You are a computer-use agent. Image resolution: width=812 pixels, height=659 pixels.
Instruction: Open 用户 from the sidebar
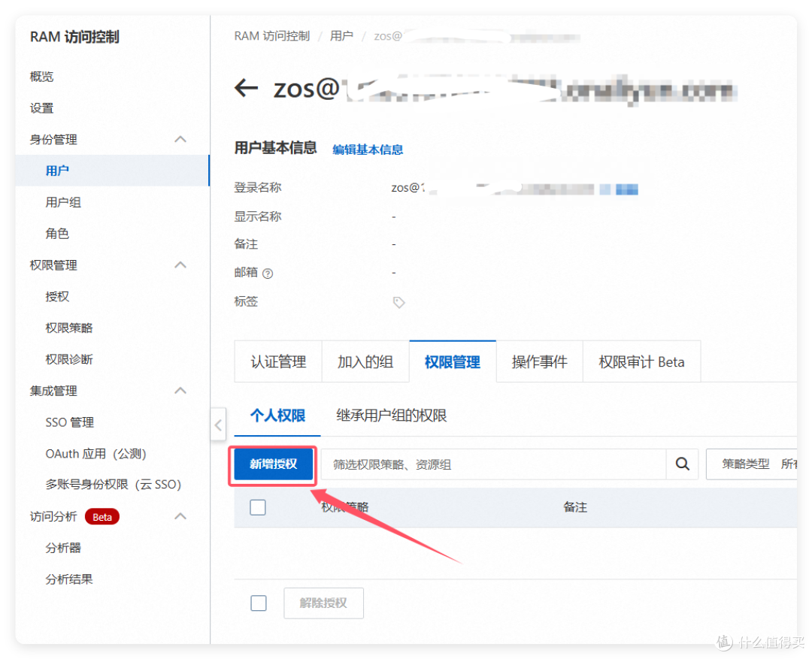58,171
